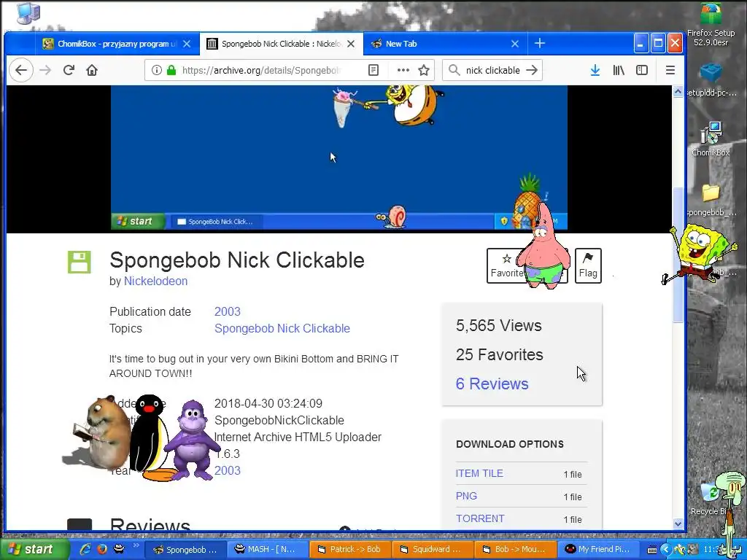Download the TORRENT option
747x560 pixels.
480,518
